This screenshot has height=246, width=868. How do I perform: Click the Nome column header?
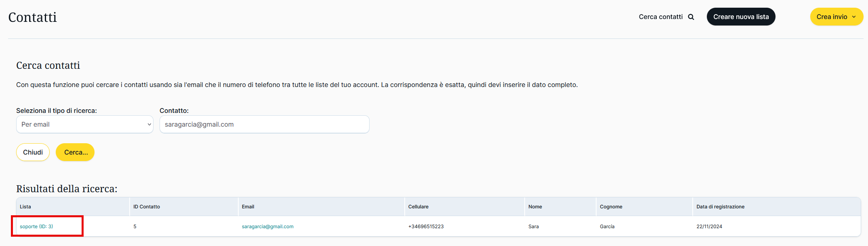pyautogui.click(x=535, y=207)
